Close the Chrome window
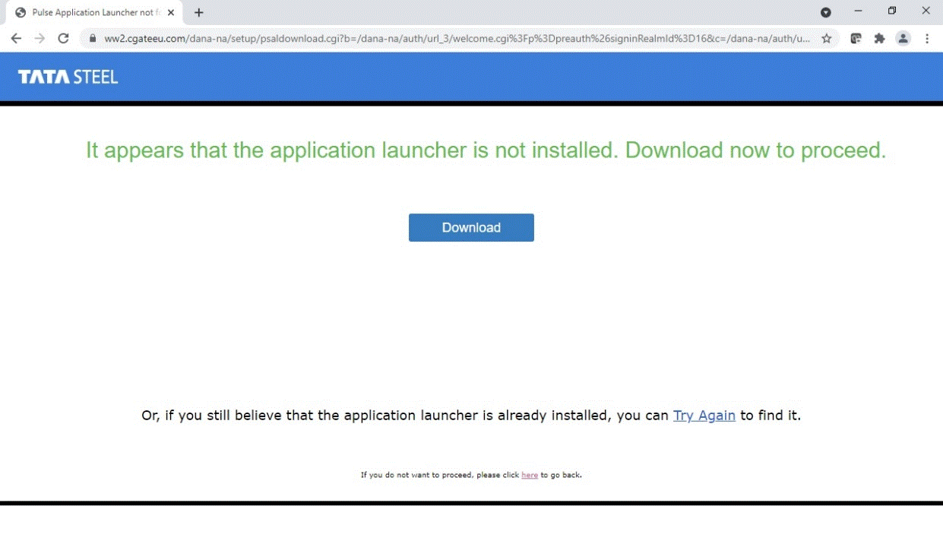 926,11
